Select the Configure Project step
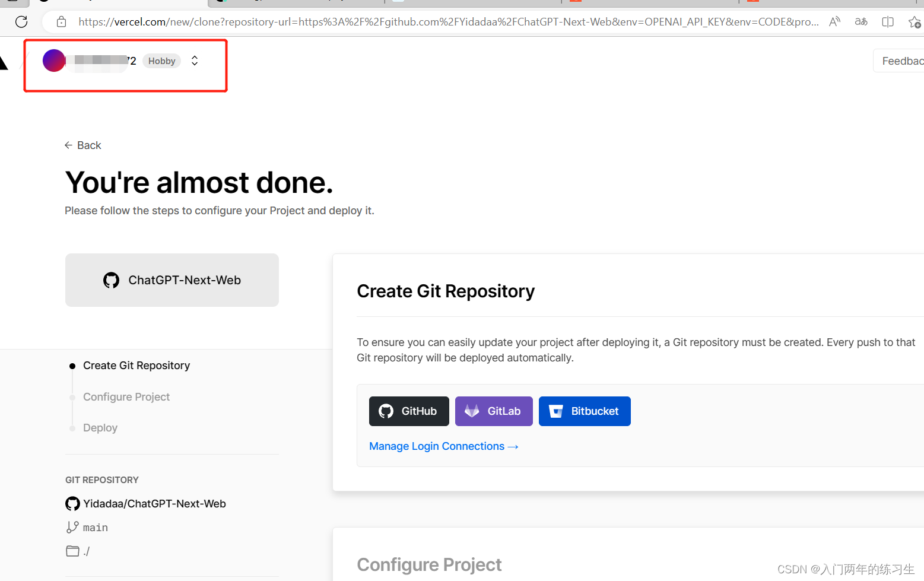924x581 pixels. point(126,397)
